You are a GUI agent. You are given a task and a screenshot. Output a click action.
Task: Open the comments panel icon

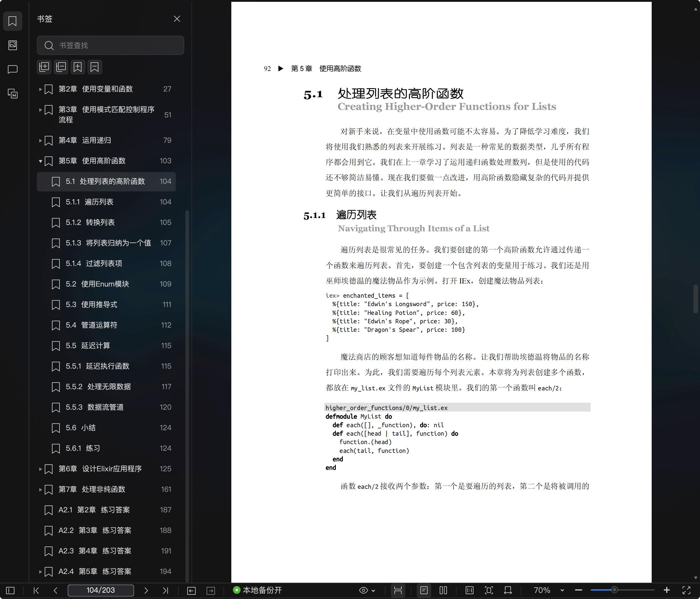pyautogui.click(x=12, y=69)
